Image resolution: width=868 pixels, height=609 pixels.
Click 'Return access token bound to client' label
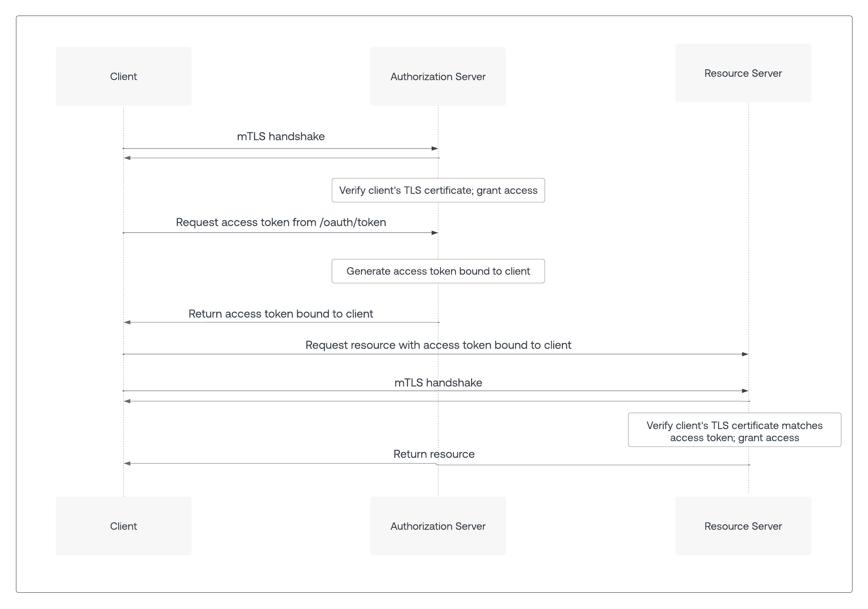point(281,314)
